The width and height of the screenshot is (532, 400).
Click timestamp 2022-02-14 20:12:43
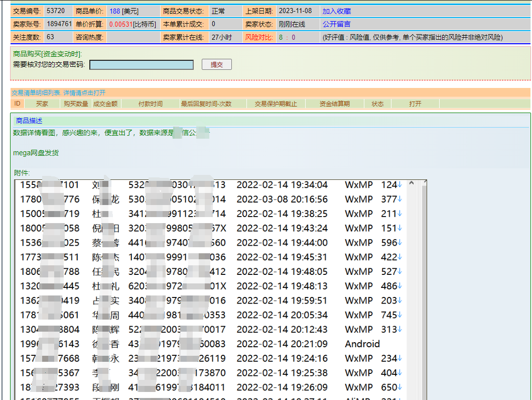(282, 330)
